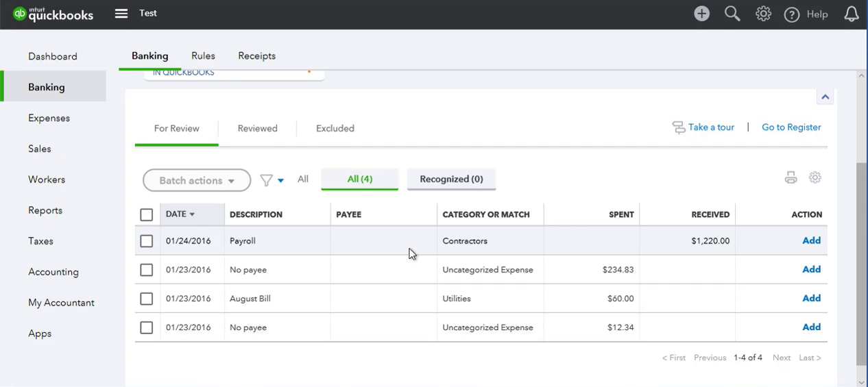Open the Batch actions dropdown
This screenshot has width=868, height=387.
[x=197, y=180]
